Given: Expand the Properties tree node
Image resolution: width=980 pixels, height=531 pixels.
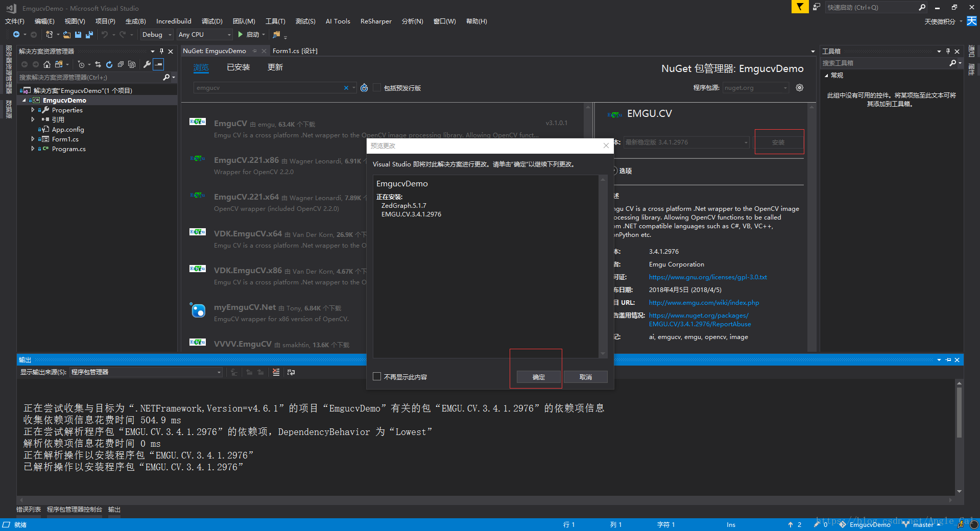Looking at the screenshot, I should (x=33, y=110).
